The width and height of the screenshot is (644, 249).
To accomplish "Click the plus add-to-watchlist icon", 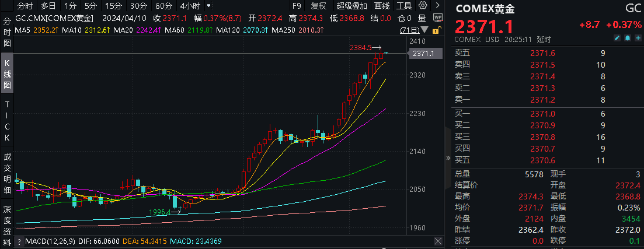I will point(638,38).
